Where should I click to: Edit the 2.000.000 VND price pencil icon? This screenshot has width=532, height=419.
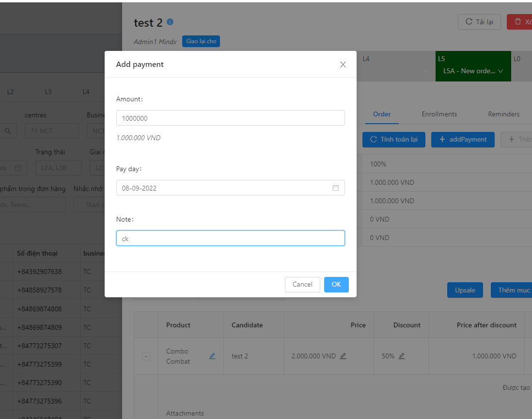343,356
